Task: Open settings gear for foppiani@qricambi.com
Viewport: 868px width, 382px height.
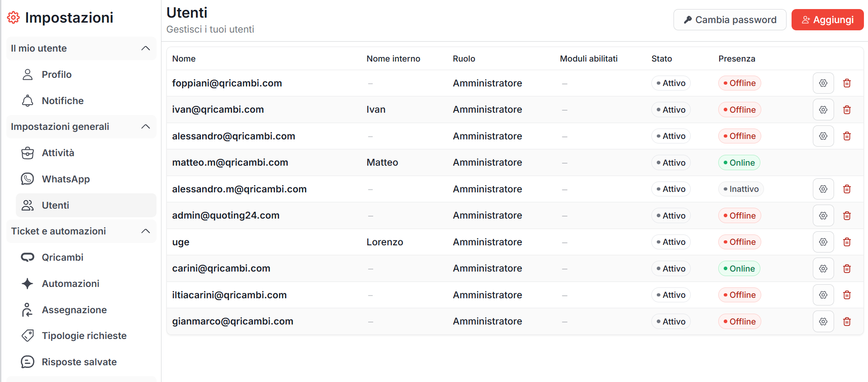Action: [823, 83]
